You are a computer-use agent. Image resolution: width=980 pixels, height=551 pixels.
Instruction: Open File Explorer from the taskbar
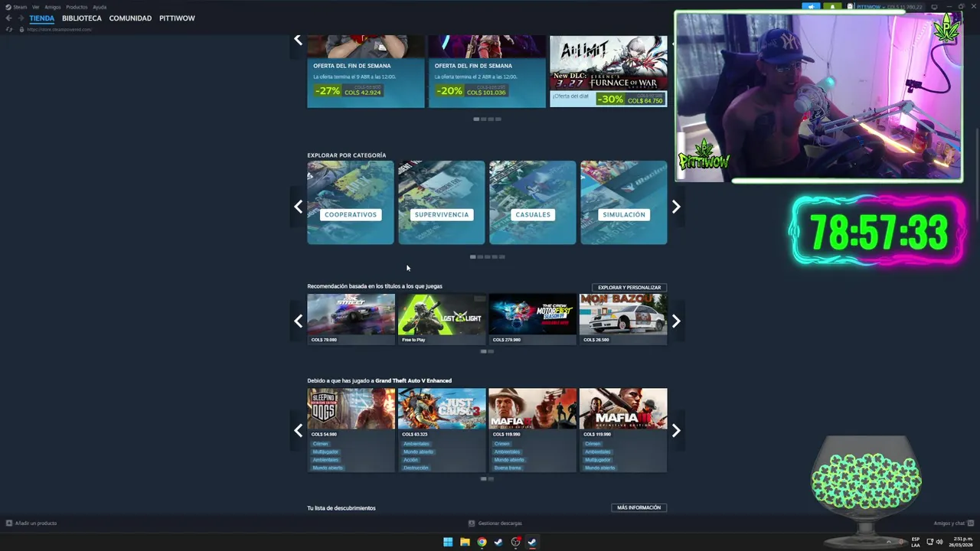(x=465, y=542)
